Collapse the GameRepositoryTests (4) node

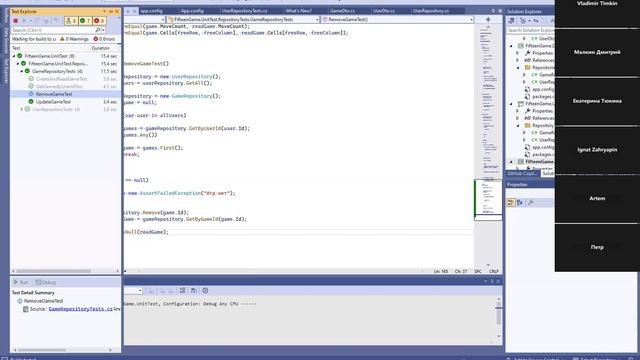click(22, 71)
